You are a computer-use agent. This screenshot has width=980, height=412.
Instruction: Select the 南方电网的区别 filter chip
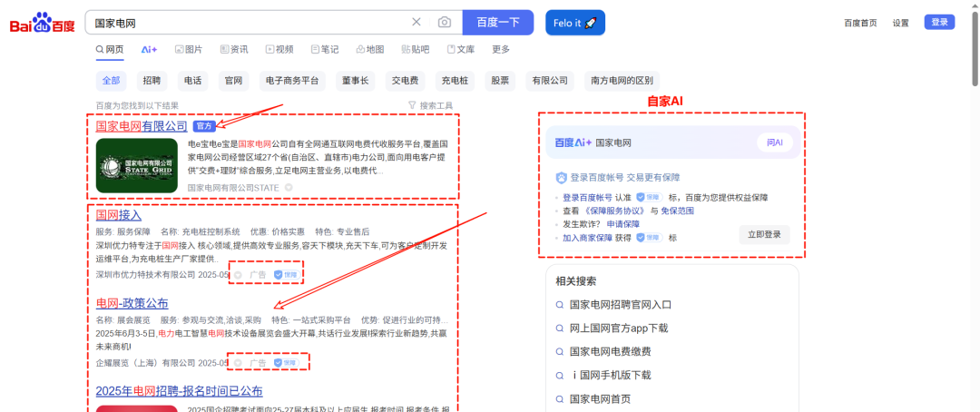click(x=622, y=81)
